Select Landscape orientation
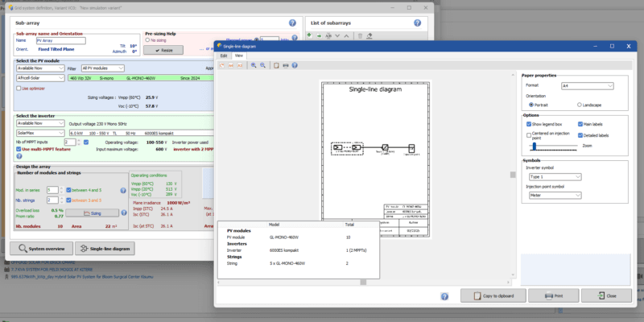Viewport: 644px width, 322px height. pyautogui.click(x=580, y=105)
